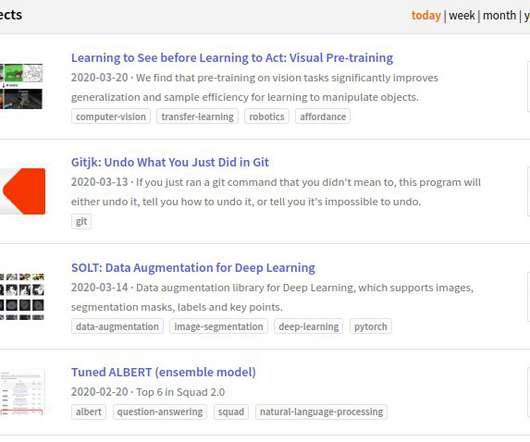Switch to the month time filter
The width and height of the screenshot is (530, 442).
coord(499,16)
